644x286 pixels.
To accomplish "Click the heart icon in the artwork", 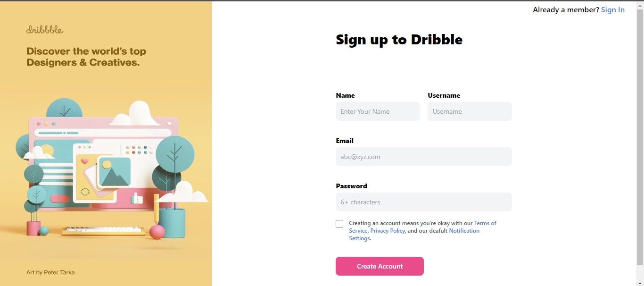I will click(x=85, y=161).
